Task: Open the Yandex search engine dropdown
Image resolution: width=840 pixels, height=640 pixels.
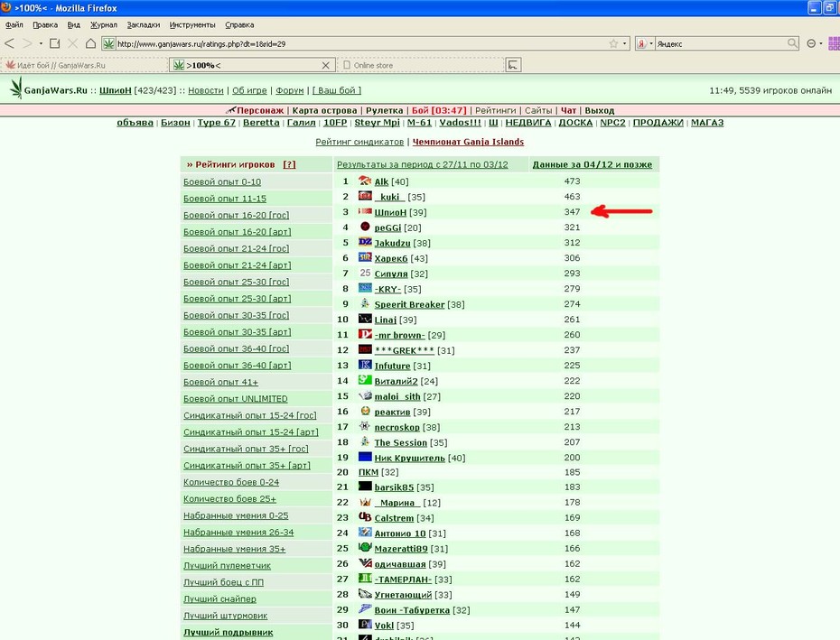Action: click(651, 44)
